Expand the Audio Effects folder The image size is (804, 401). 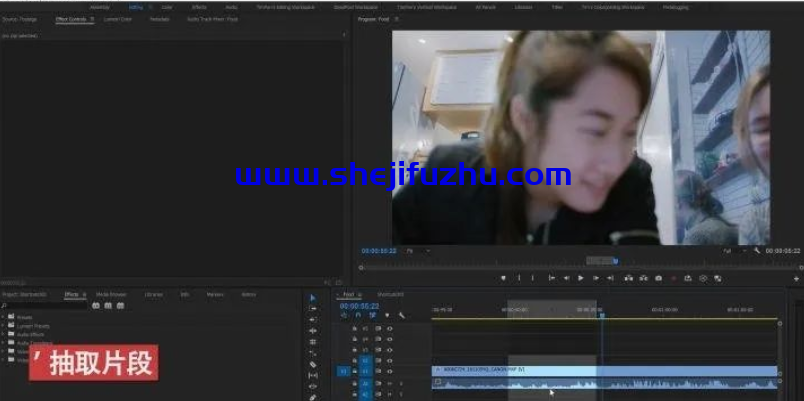point(3,334)
